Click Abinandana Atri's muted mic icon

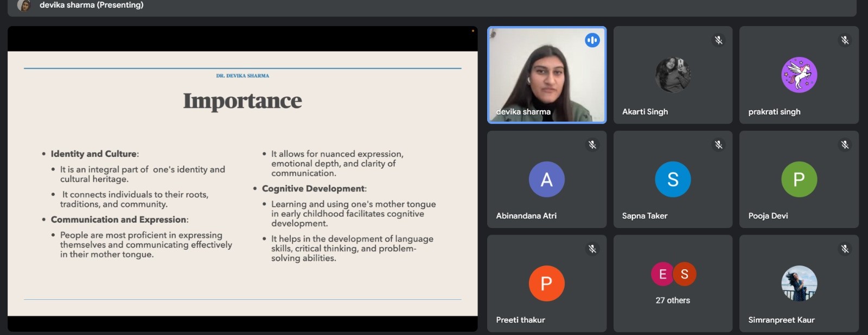pos(592,144)
